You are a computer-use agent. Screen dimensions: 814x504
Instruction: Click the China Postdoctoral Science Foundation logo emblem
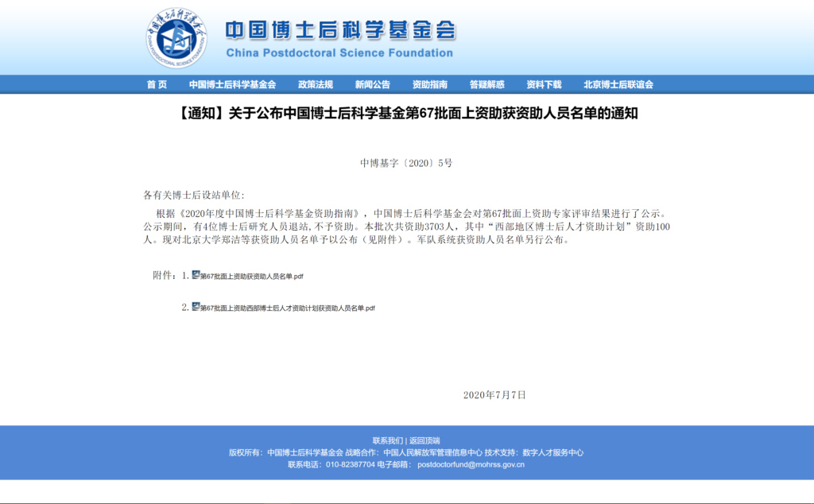[x=176, y=38]
